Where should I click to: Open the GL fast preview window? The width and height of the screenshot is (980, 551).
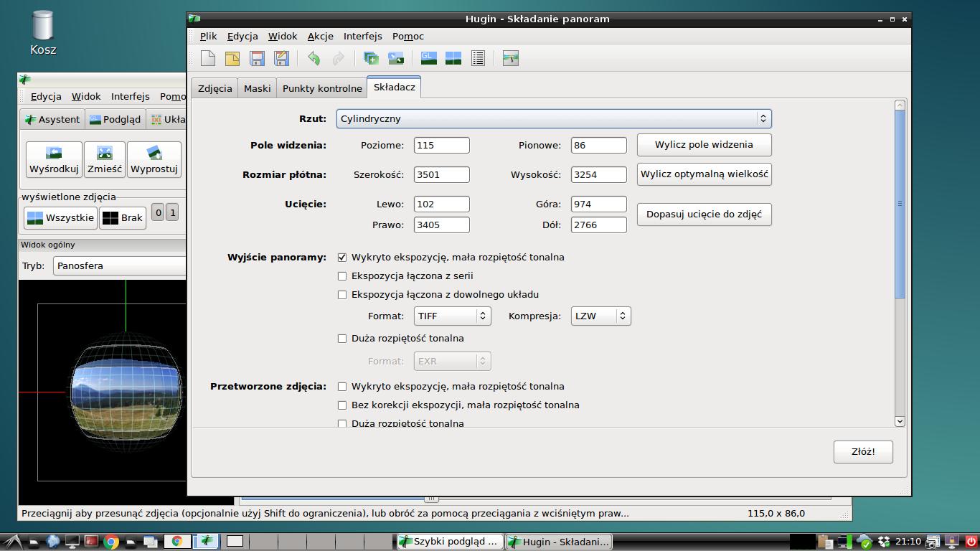pyautogui.click(x=428, y=59)
